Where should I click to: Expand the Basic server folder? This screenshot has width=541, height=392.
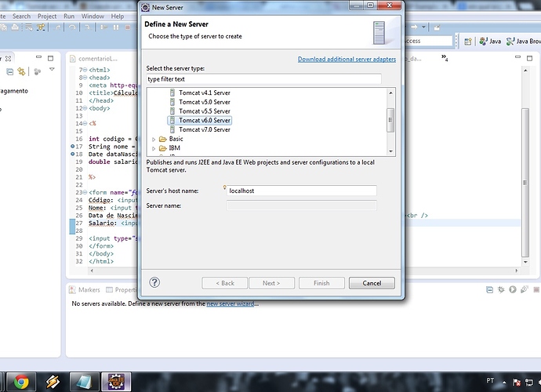tap(154, 140)
